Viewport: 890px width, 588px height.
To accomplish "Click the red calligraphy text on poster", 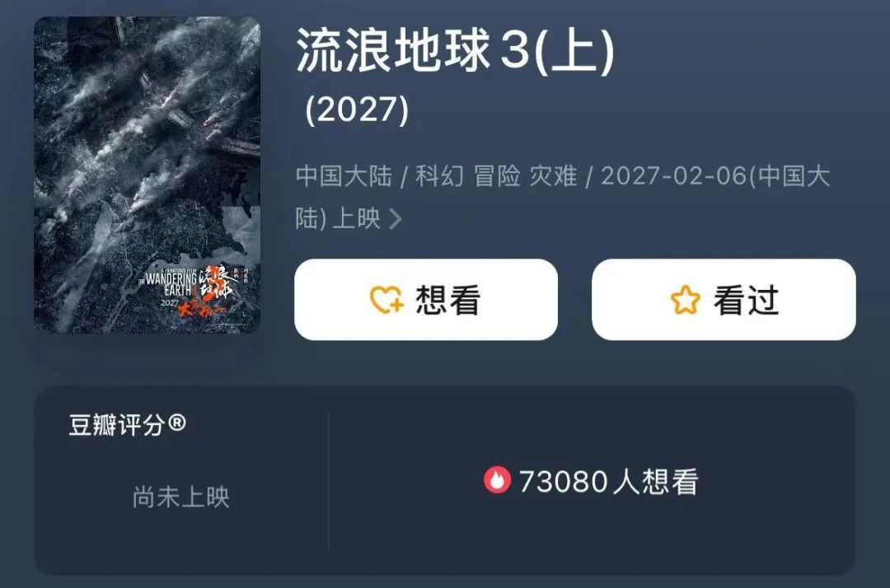I will pyautogui.click(x=202, y=309).
